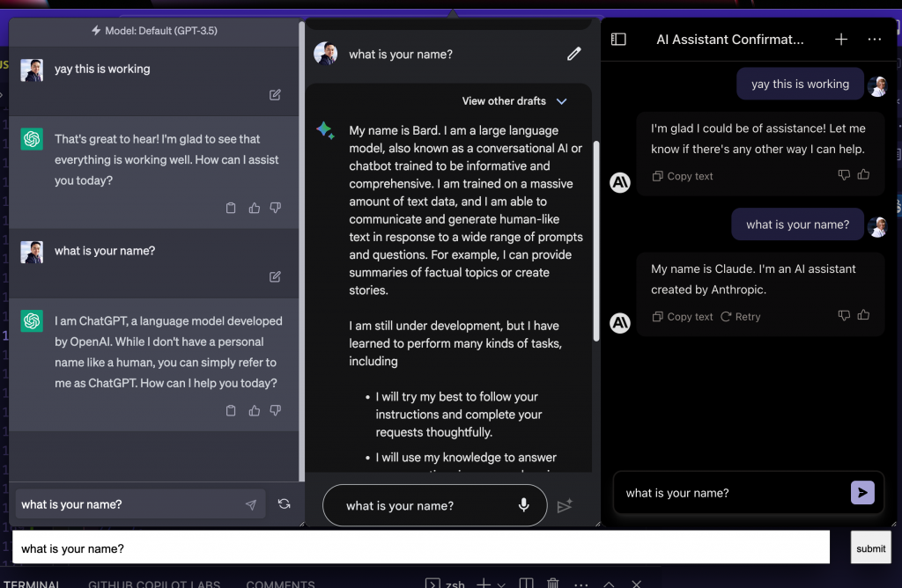Click Claude 'AI Assistant Confirmat...' chat title

click(x=729, y=39)
